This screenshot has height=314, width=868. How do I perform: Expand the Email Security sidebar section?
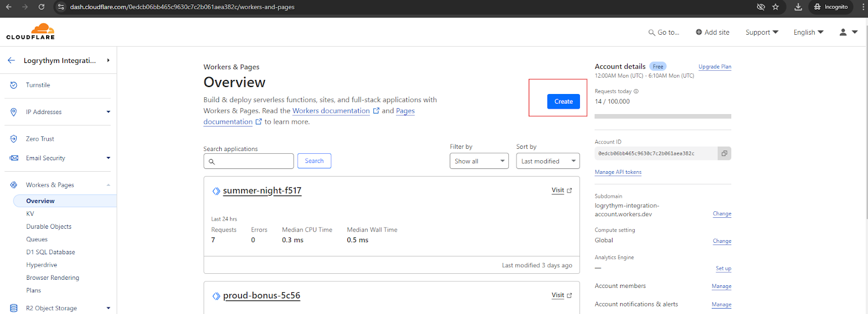click(x=108, y=158)
